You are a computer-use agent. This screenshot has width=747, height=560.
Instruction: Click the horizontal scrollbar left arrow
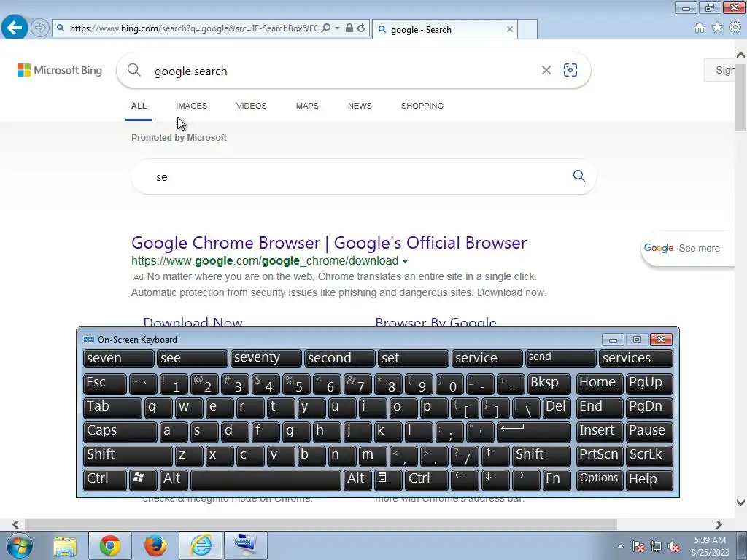(16, 524)
